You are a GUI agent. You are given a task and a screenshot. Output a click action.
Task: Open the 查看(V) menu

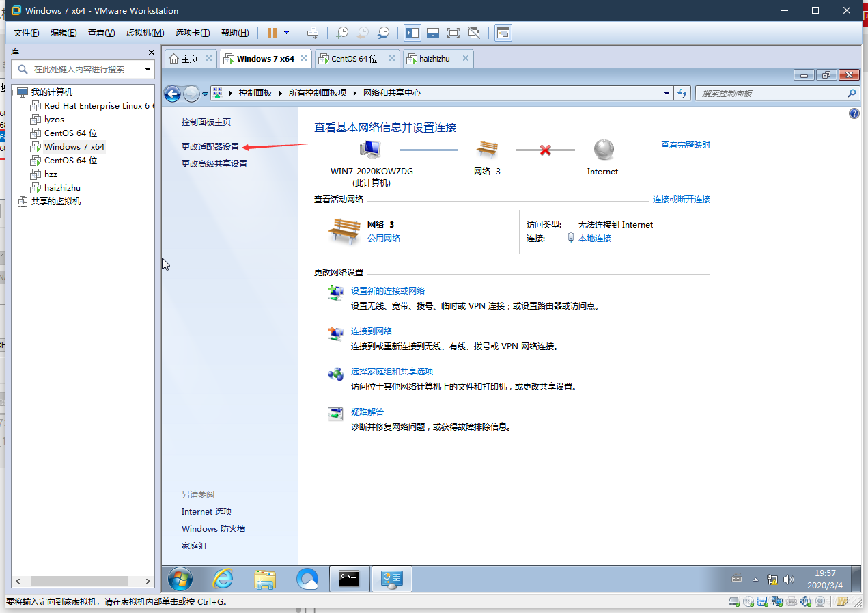[x=101, y=32]
